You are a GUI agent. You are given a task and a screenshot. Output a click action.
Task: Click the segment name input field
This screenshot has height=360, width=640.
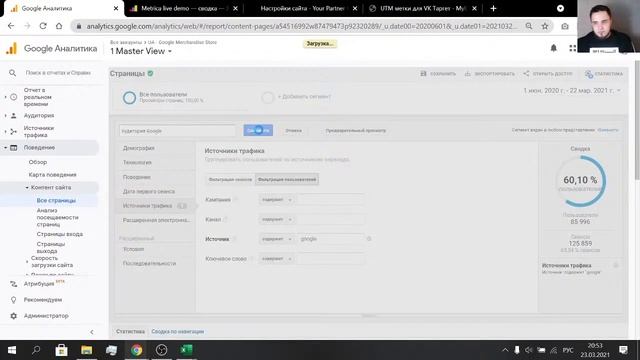point(178,131)
